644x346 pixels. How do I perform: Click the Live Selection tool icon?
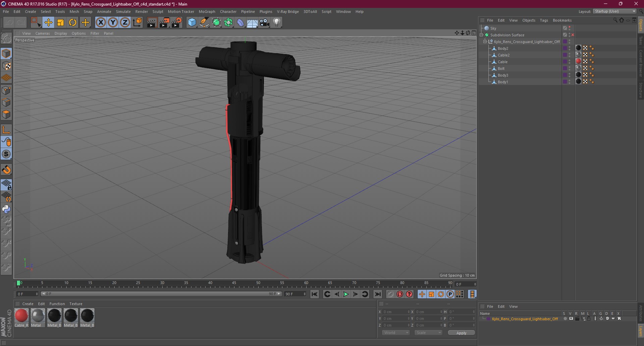36,22
